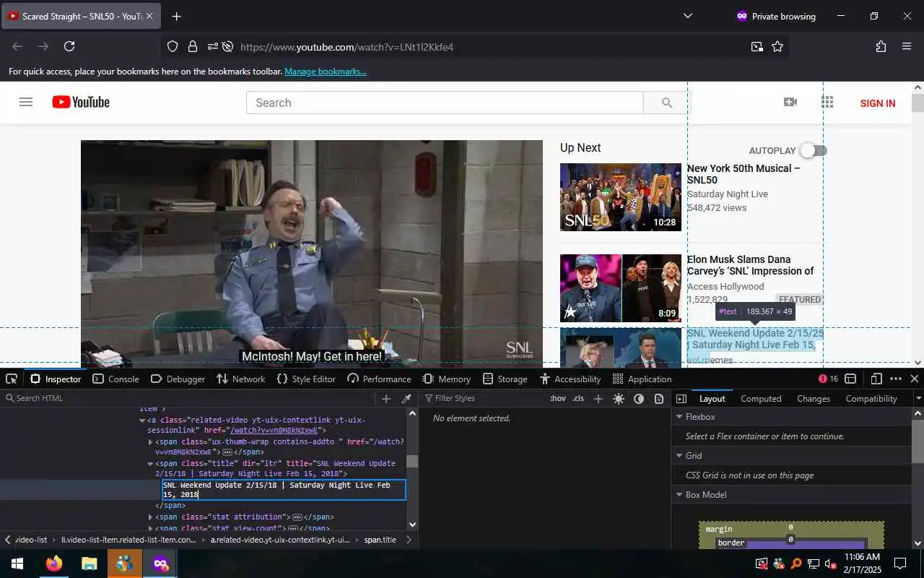The width and height of the screenshot is (924, 578).
Task: Toggle the AUTOPLAY switch
Action: coord(814,150)
